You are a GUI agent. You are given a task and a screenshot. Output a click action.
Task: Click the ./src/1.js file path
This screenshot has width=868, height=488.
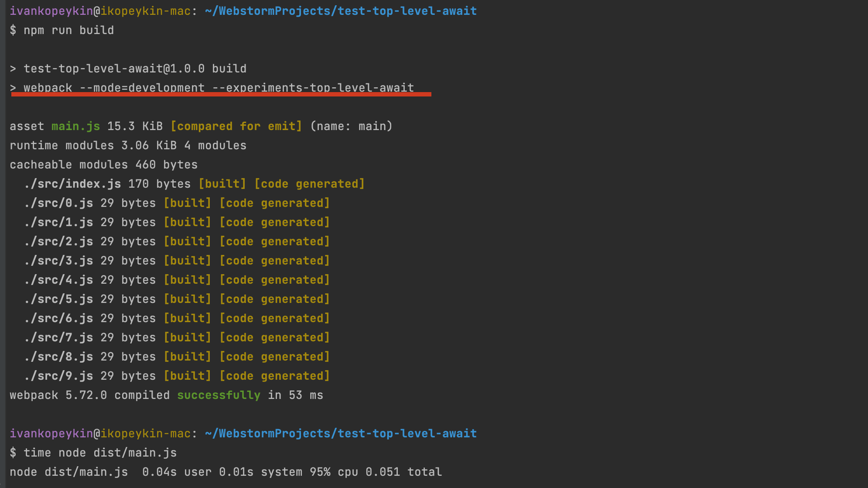click(58, 222)
